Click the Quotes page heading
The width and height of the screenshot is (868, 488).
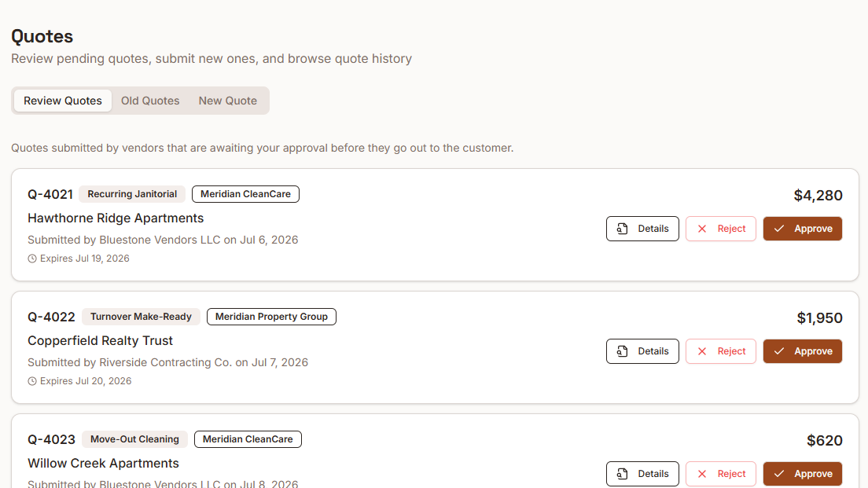[42, 36]
